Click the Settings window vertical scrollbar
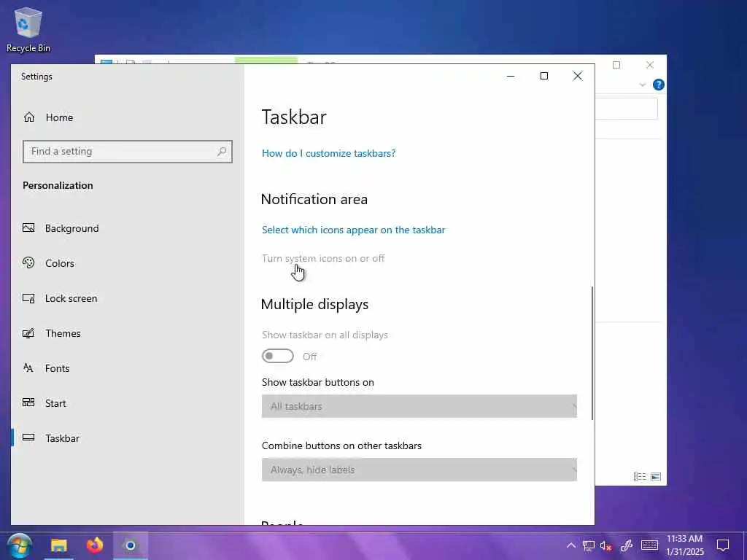Viewport: 747px width, 560px height. pos(592,353)
